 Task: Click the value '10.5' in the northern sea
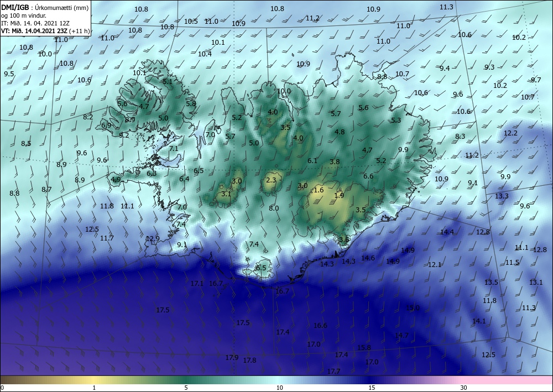(x=191, y=22)
